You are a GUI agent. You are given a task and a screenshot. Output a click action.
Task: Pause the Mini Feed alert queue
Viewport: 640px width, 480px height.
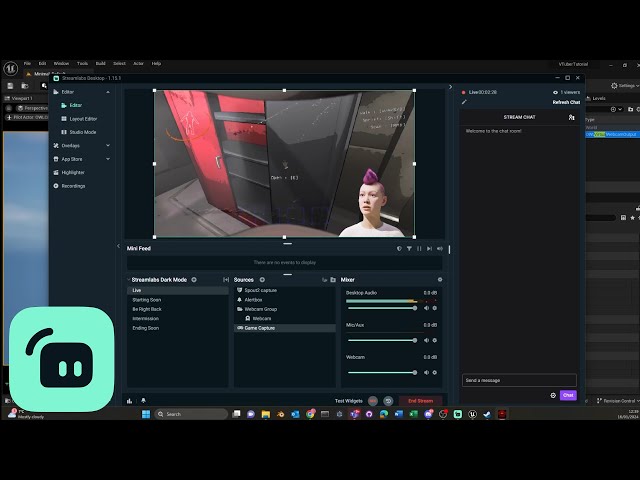click(x=419, y=249)
